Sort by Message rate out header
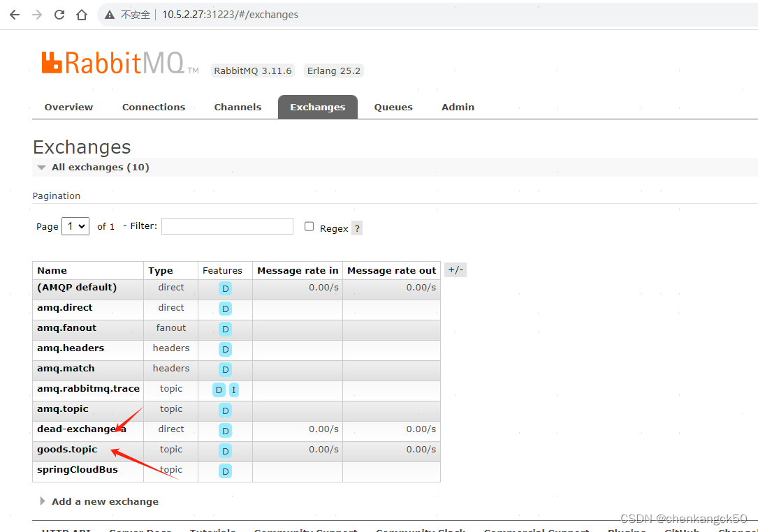Viewport: 758px width, 532px height. 391,271
